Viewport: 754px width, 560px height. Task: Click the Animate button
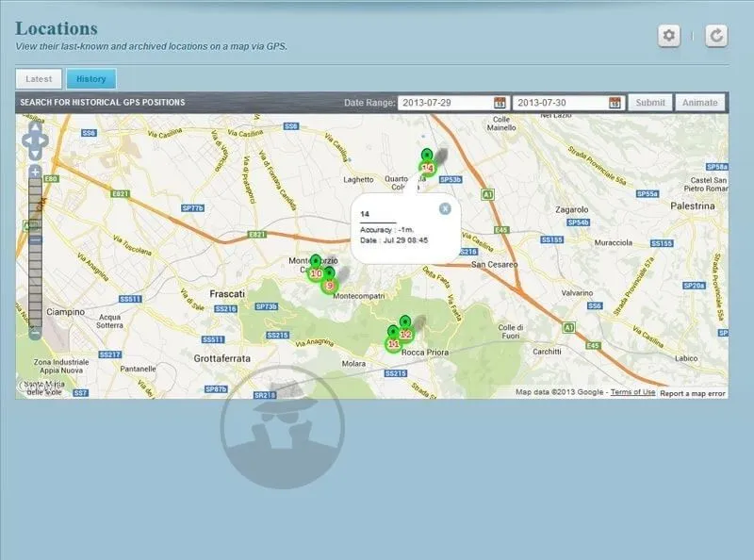point(699,103)
